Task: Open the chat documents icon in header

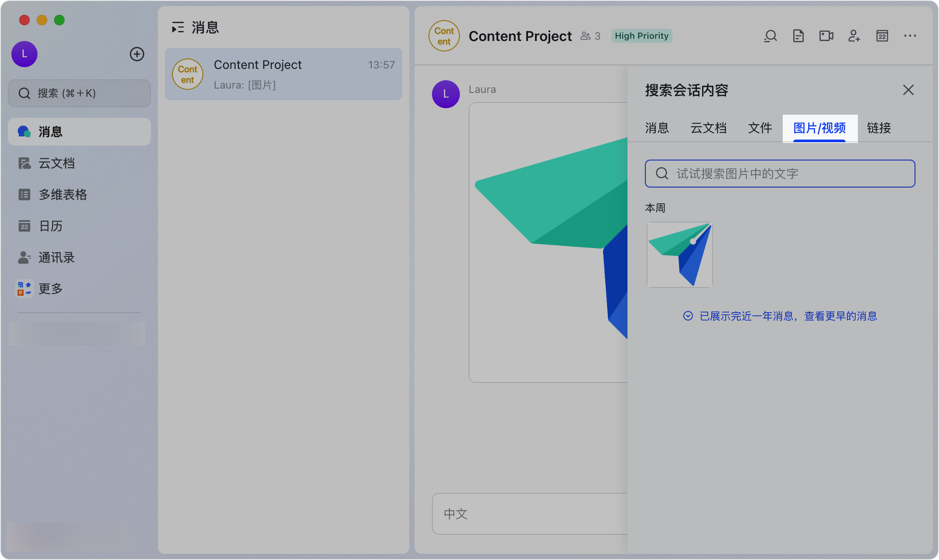Action: point(798,36)
